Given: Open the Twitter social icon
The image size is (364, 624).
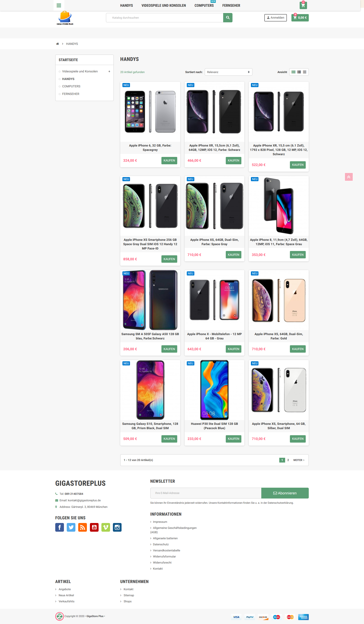Looking at the screenshot, I should tap(71, 527).
